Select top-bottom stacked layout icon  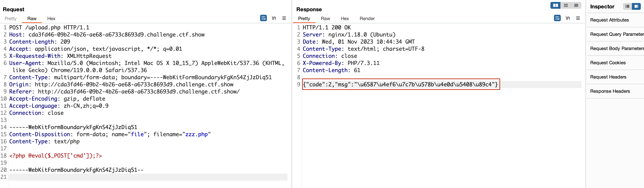click(566, 5)
